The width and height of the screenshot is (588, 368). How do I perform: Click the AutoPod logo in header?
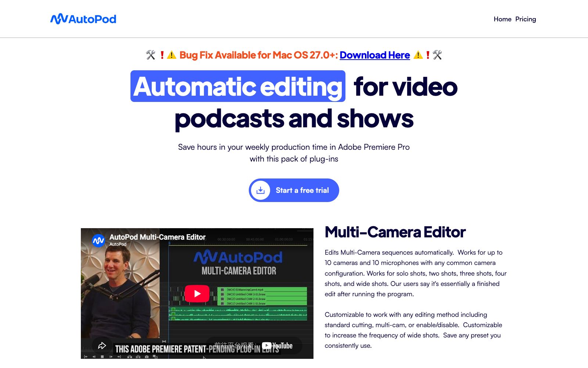pos(83,19)
